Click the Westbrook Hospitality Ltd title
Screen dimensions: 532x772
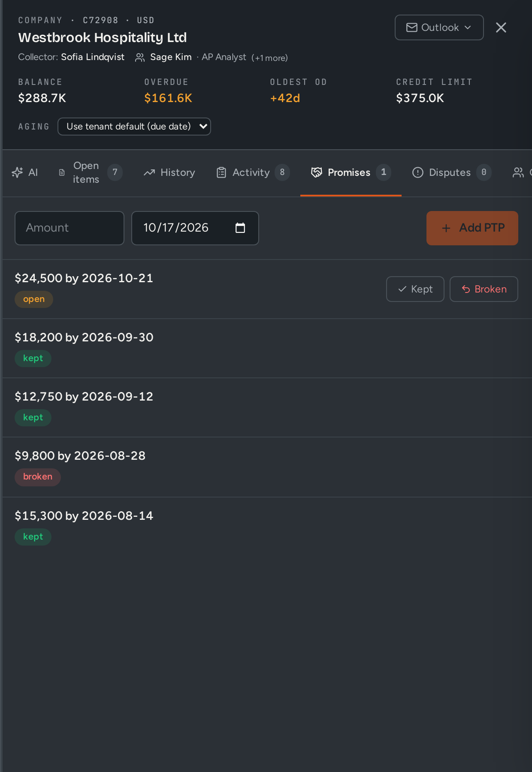point(103,38)
